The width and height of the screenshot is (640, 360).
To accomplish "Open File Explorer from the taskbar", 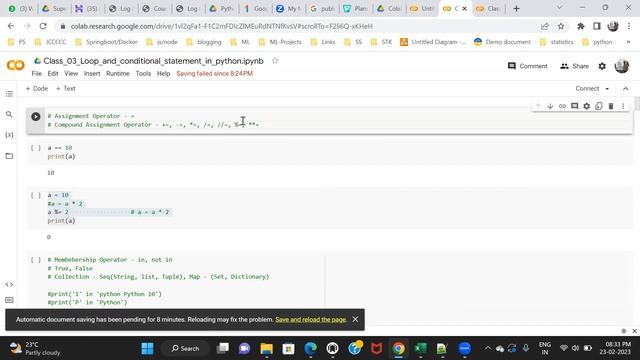I will [267, 349].
